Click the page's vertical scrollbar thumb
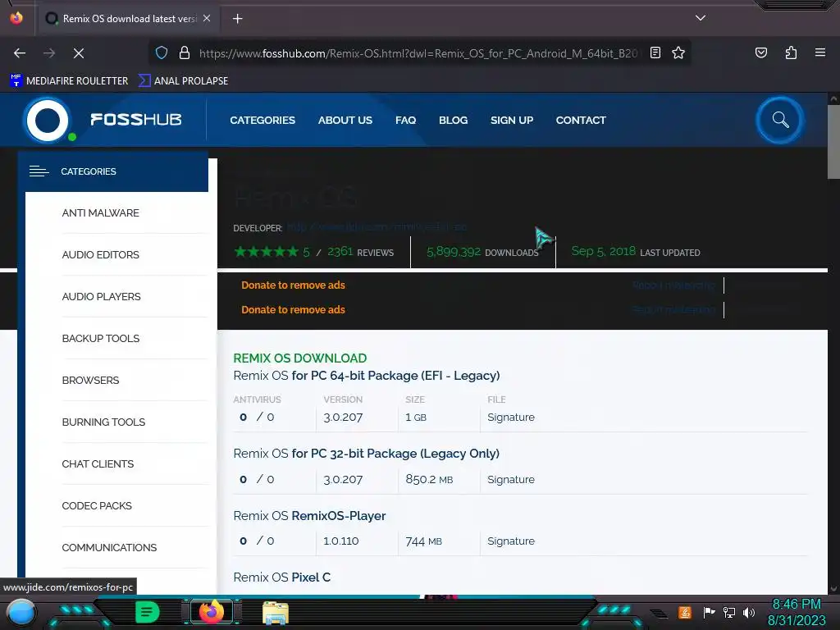Screen dimensions: 840x630 click(x=833, y=142)
